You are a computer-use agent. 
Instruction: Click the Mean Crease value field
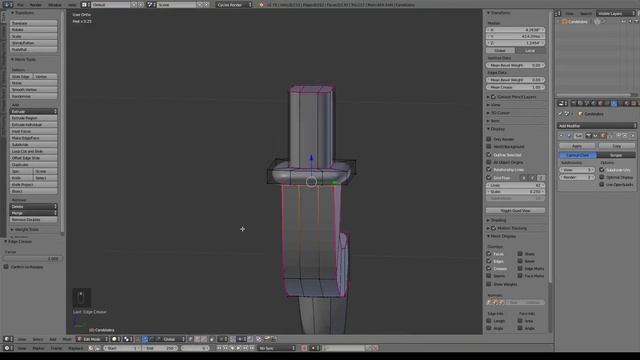point(515,87)
